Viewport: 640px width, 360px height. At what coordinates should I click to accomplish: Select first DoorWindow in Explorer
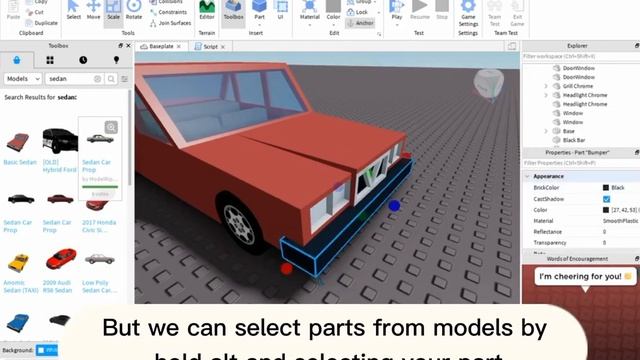coord(578,68)
